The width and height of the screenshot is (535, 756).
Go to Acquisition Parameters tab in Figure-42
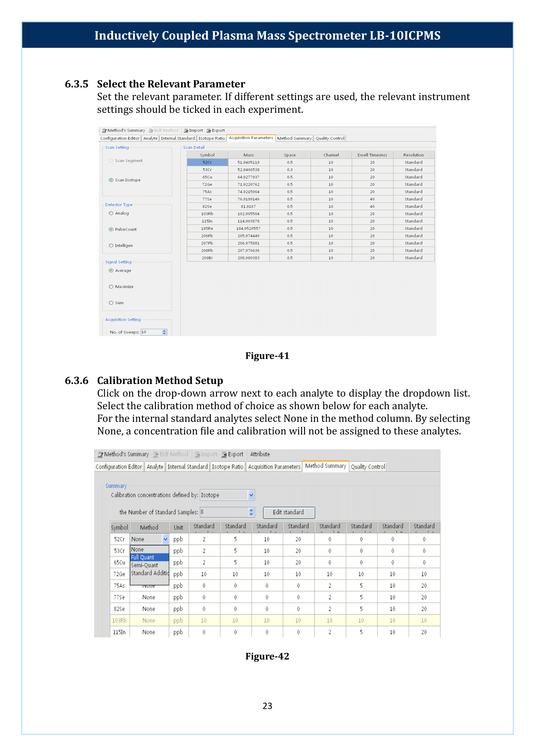point(274,467)
